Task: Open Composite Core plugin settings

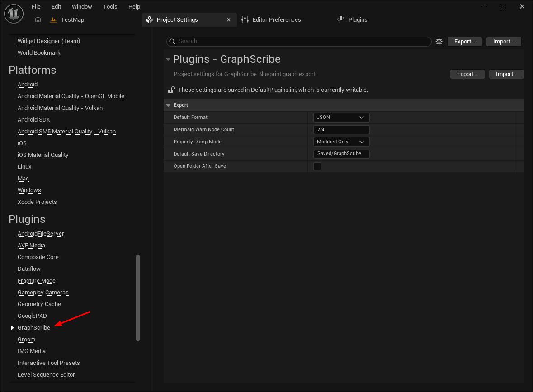Action: [38, 257]
